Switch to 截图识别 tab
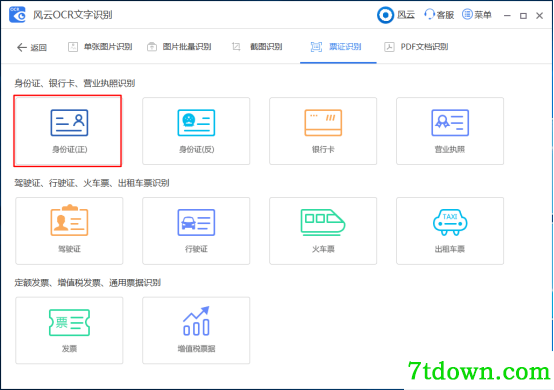Viewport: 554px width, 390px height. pos(257,47)
